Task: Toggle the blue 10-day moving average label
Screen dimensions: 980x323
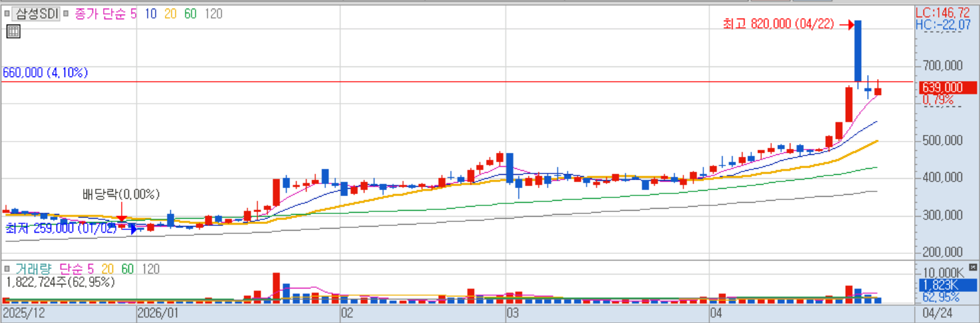Action: tap(151, 13)
